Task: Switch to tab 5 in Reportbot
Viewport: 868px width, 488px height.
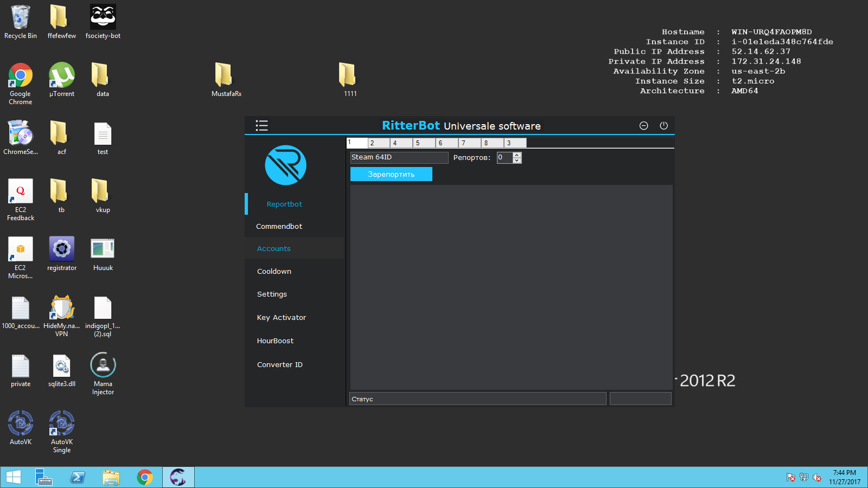Action: 424,143
